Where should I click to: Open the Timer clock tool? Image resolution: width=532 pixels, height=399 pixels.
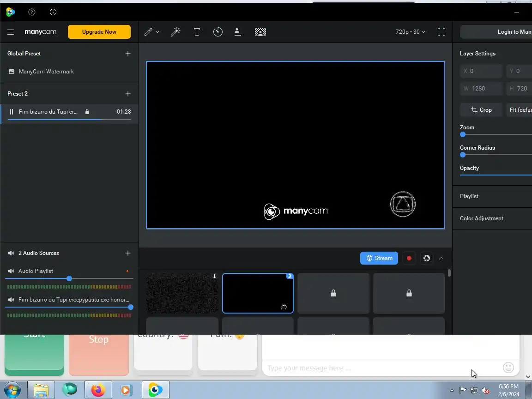coord(218,32)
